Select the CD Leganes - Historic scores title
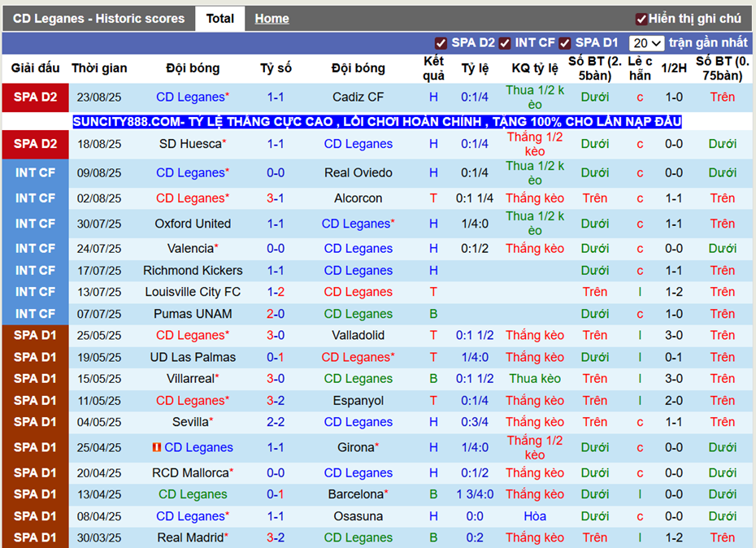The image size is (756, 548). click(x=99, y=19)
